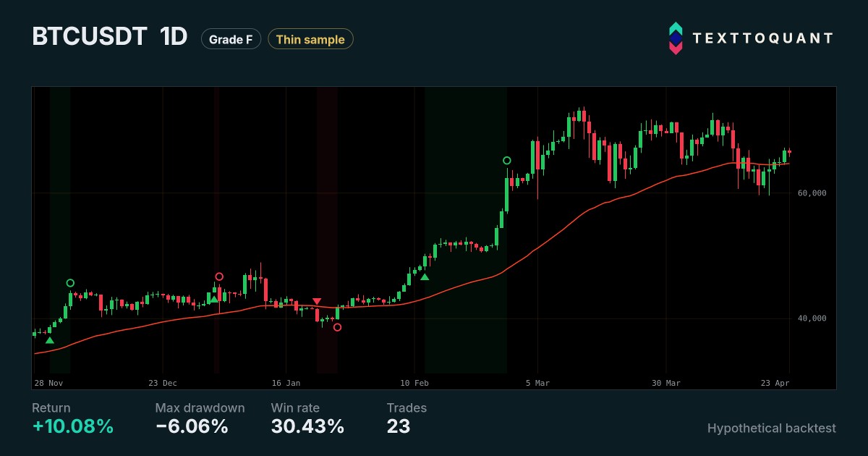Click the 40,000 price axis label

(x=812, y=318)
